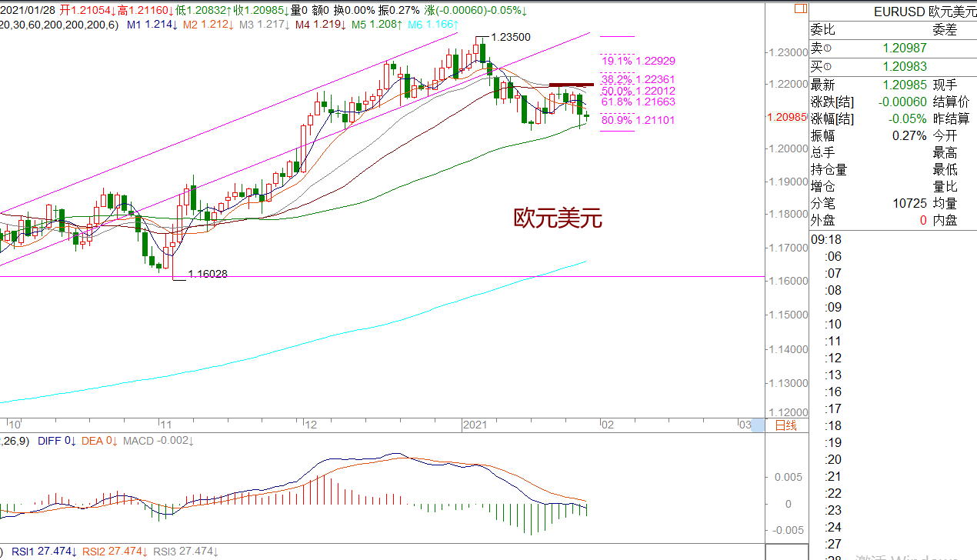Click the high price 高1.21160
This screenshot has height=560, width=977.
pyautogui.click(x=145, y=11)
